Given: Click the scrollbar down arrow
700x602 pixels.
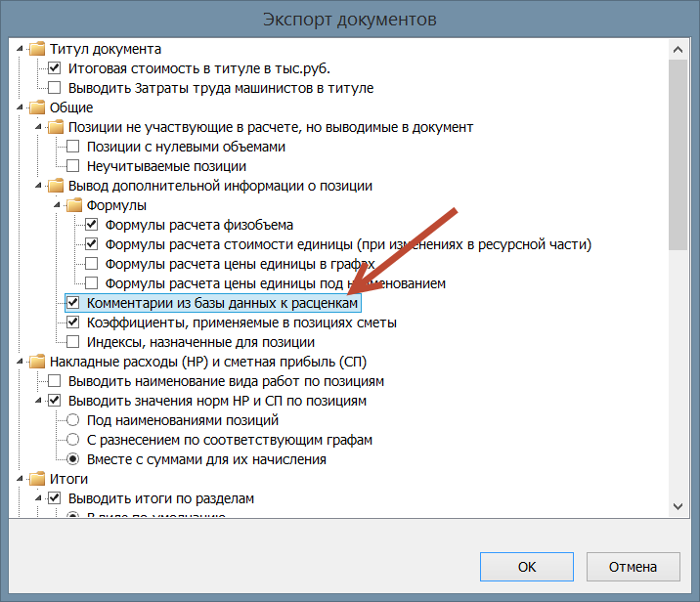Looking at the screenshot, I should pos(677,505).
